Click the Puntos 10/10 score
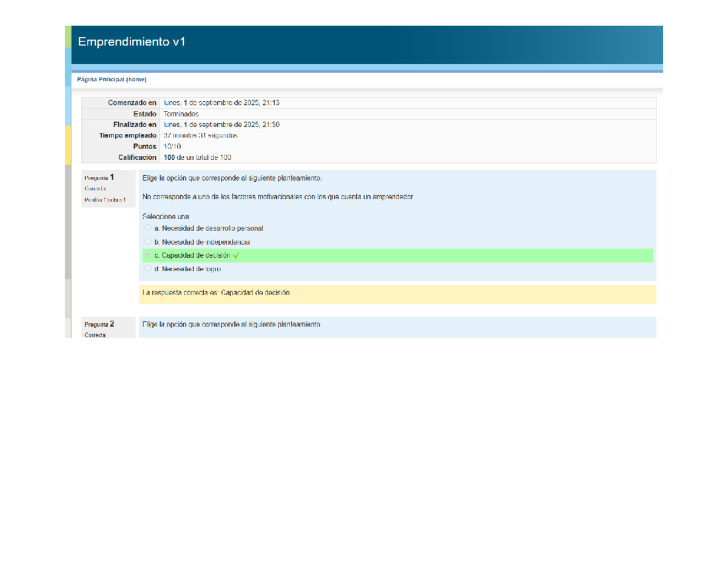 (172, 147)
